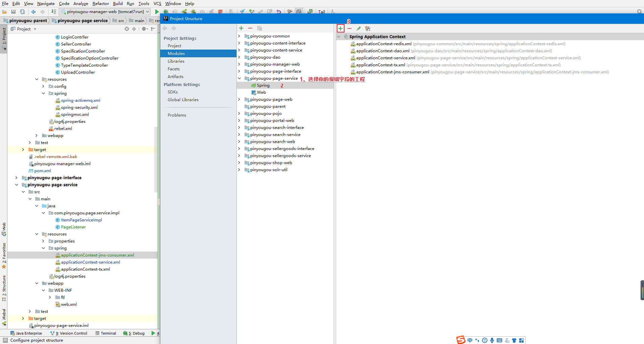Image resolution: width=644 pixels, height=344 pixels.
Task: Click the keyboard icon in IME toolbar
Action: (499, 340)
